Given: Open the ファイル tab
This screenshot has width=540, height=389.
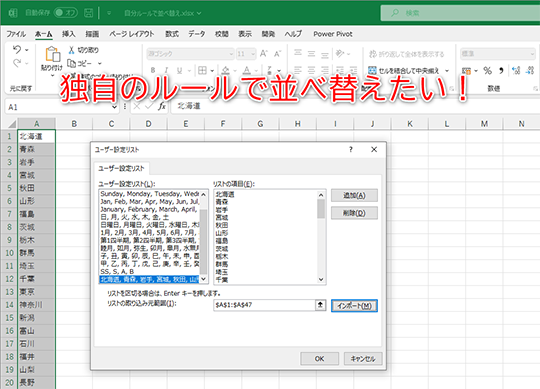Looking at the screenshot, I should pyautogui.click(x=16, y=34).
